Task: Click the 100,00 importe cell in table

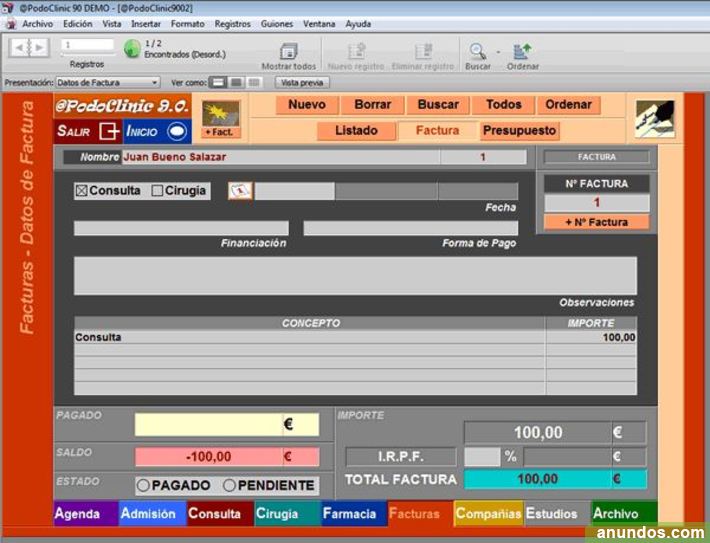Action: (x=591, y=337)
